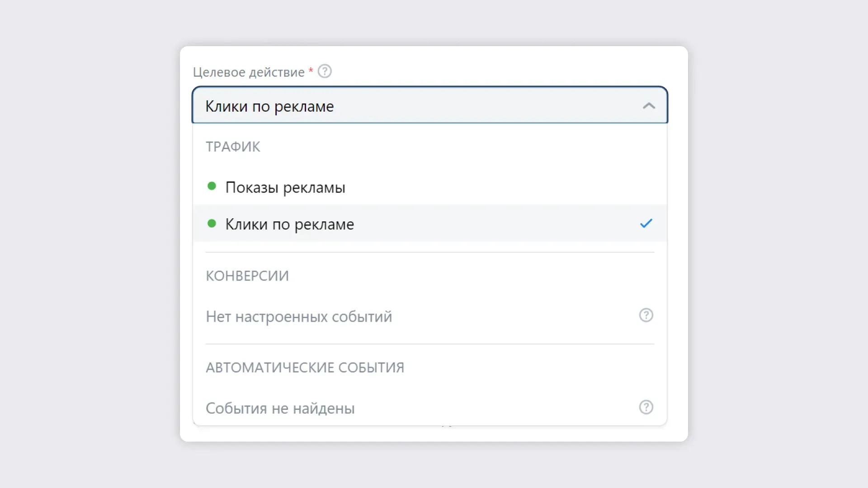Screen dimensions: 868x488
Task: Collapse dropdown using the chevron-up arrow
Action: (649, 106)
